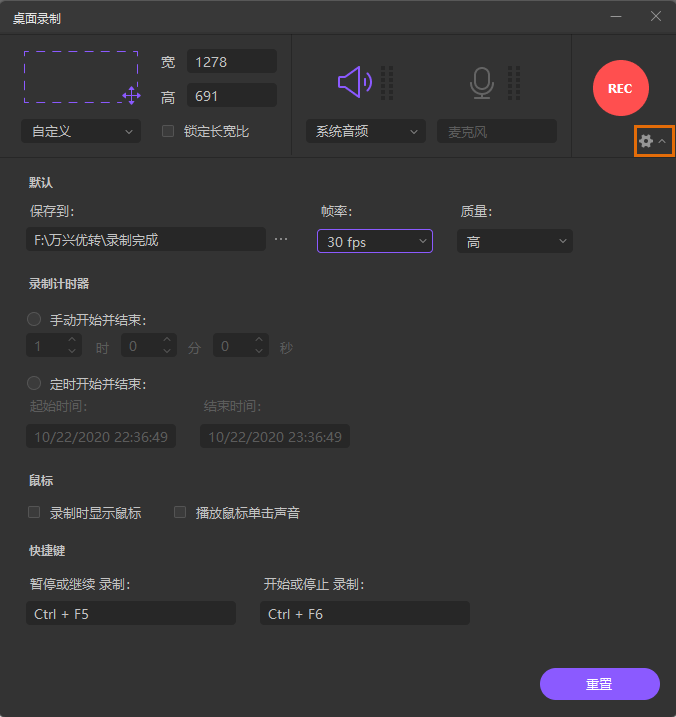This screenshot has width=676, height=717.
Task: Click the width field showing 1278
Action: coord(231,62)
